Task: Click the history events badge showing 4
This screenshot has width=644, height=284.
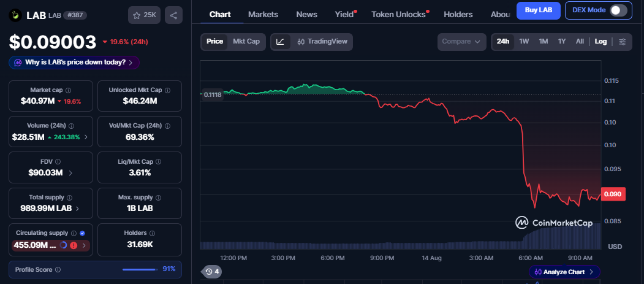Action: click(x=212, y=271)
